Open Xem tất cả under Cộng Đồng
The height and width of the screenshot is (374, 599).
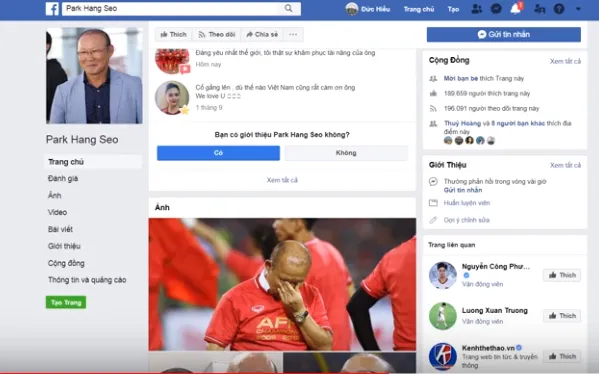coord(565,61)
